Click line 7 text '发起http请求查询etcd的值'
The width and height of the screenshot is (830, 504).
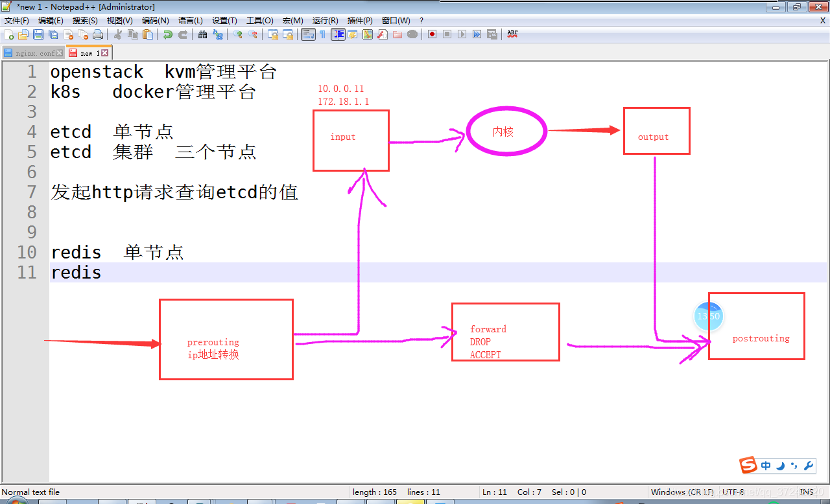tap(174, 192)
